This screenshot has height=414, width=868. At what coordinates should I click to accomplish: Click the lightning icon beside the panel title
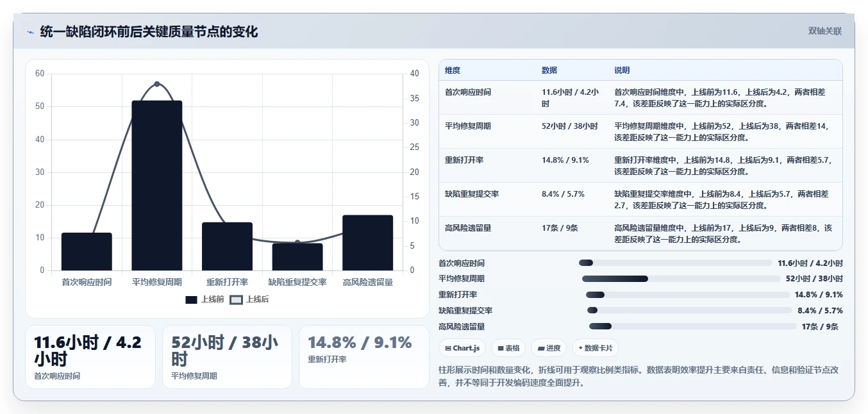coord(30,32)
